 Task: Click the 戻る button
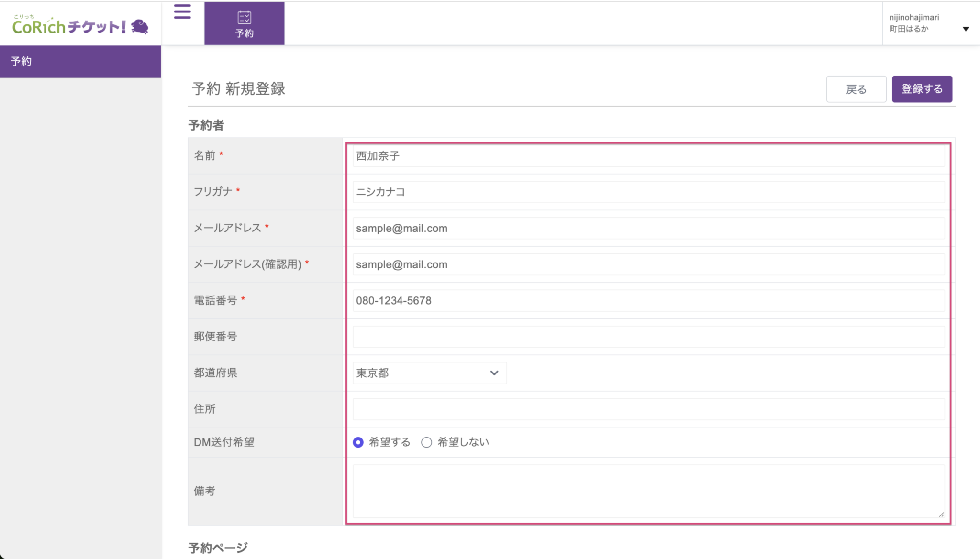[x=856, y=89]
